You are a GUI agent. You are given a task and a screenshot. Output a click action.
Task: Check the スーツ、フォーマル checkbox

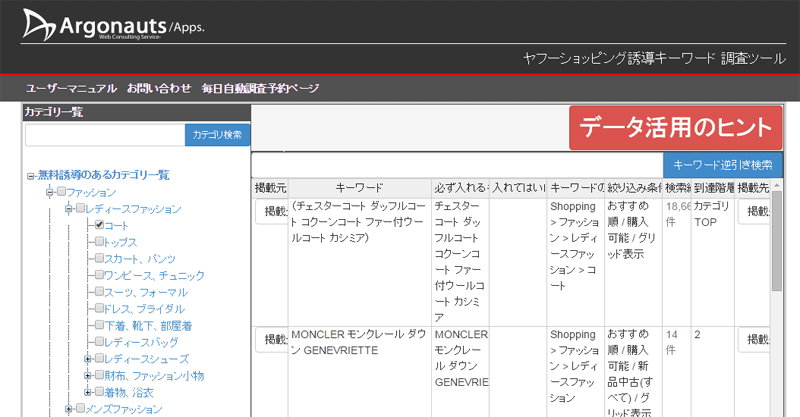(x=99, y=291)
